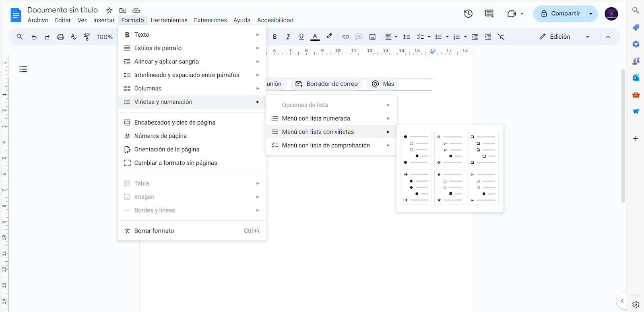
Task: Undo the last action
Action: pyautogui.click(x=34, y=37)
